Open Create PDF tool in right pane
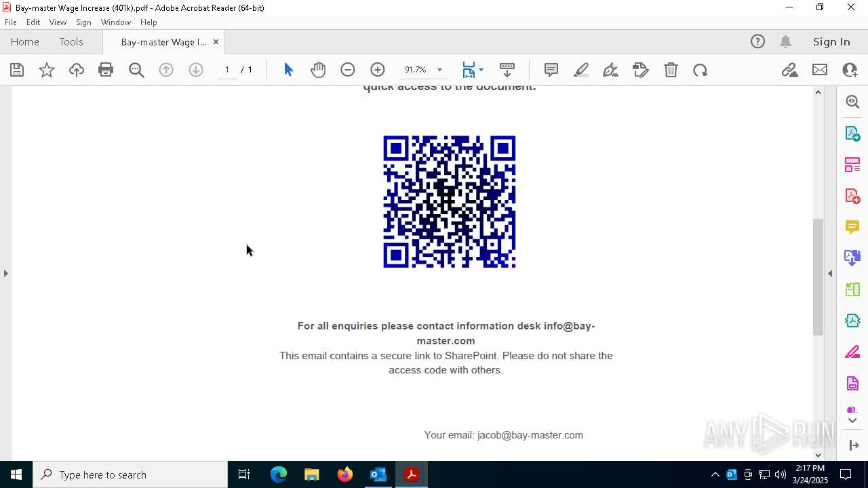This screenshot has width=868, height=488. coord(852,196)
